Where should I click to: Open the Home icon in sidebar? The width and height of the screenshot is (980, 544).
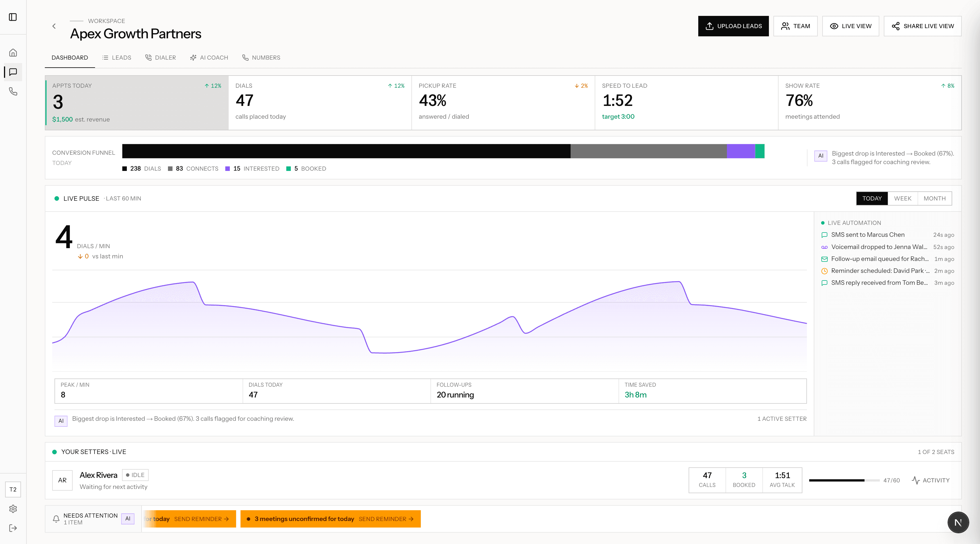(x=13, y=53)
